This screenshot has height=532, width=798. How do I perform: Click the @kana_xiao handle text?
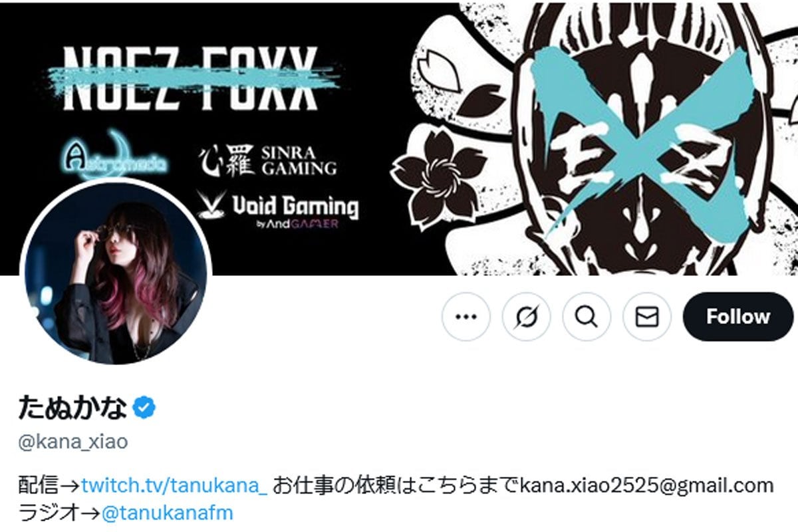point(72,442)
